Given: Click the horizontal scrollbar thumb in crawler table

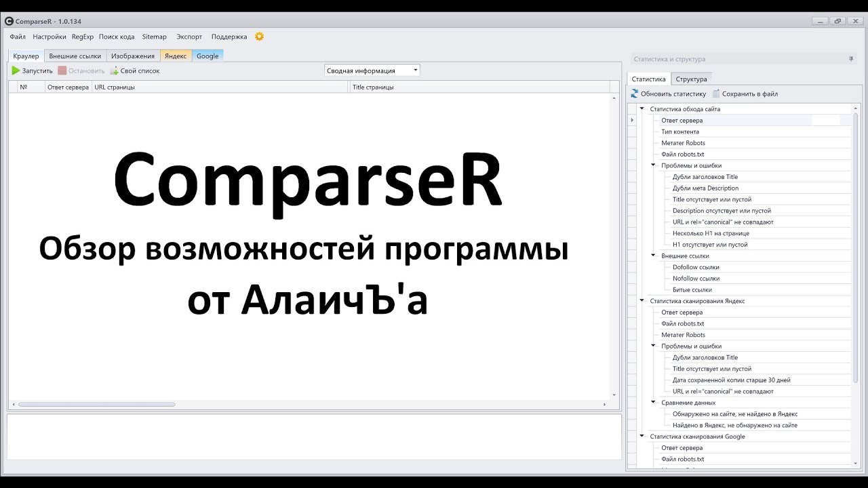Looking at the screenshot, I should tap(97, 405).
